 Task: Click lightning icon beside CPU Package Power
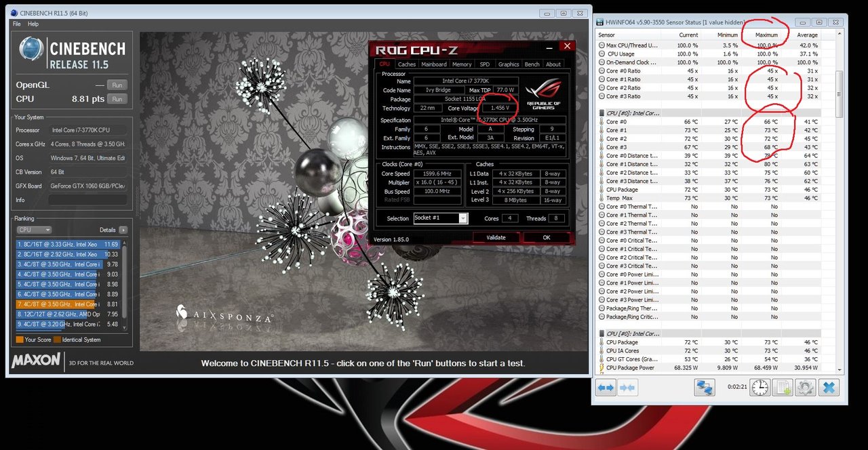tap(601, 368)
